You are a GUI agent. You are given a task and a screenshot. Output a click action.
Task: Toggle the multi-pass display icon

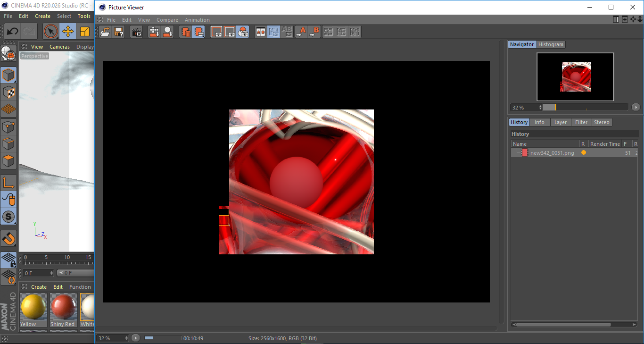[x=243, y=32]
